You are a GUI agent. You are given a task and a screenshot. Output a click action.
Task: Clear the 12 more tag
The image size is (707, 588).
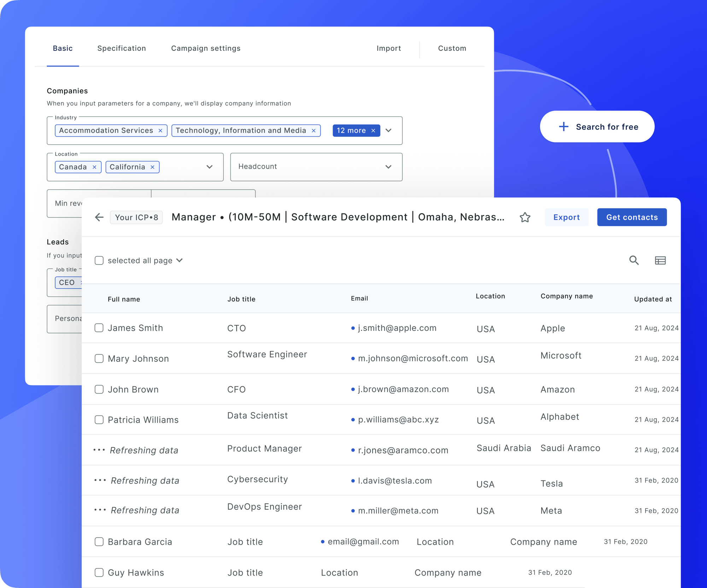[373, 130]
